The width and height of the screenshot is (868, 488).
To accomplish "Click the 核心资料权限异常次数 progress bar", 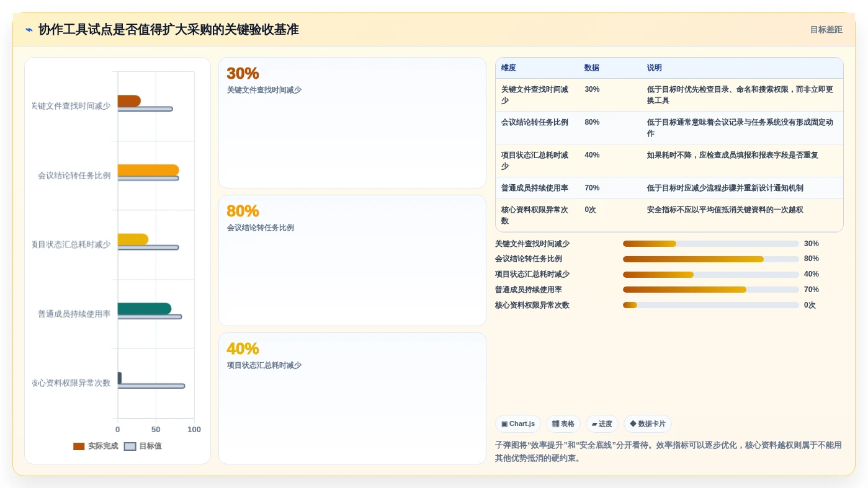I will point(711,305).
